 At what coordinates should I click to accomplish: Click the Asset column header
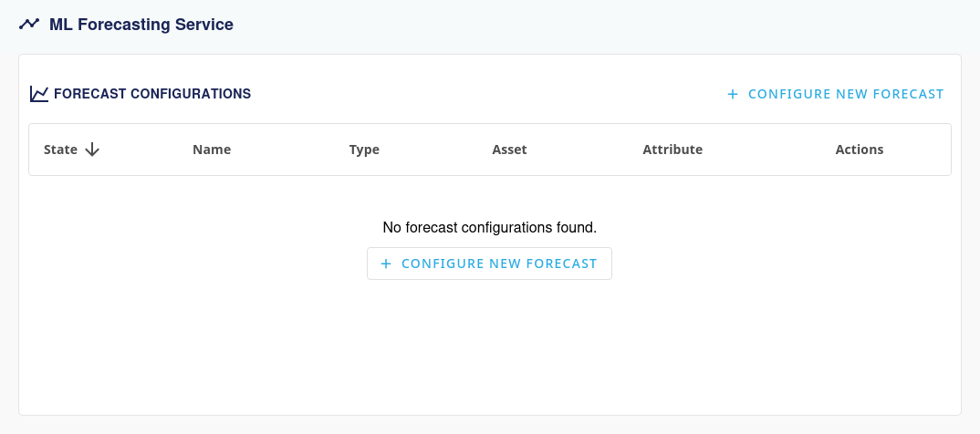[509, 150]
